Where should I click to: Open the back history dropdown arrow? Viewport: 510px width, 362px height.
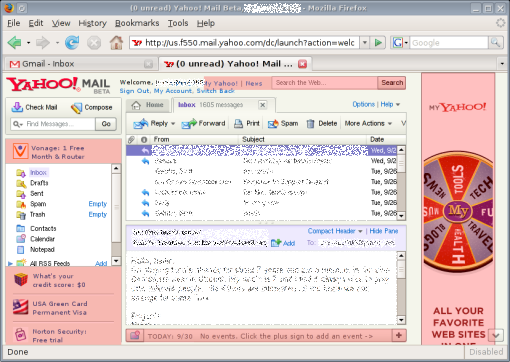(x=28, y=43)
